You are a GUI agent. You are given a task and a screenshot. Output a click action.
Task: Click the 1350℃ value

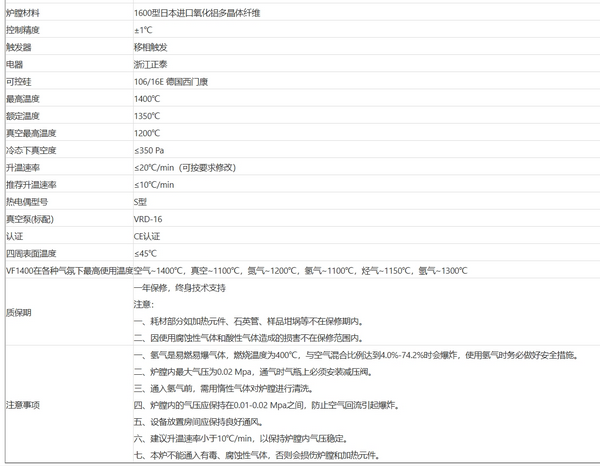pyautogui.click(x=147, y=116)
